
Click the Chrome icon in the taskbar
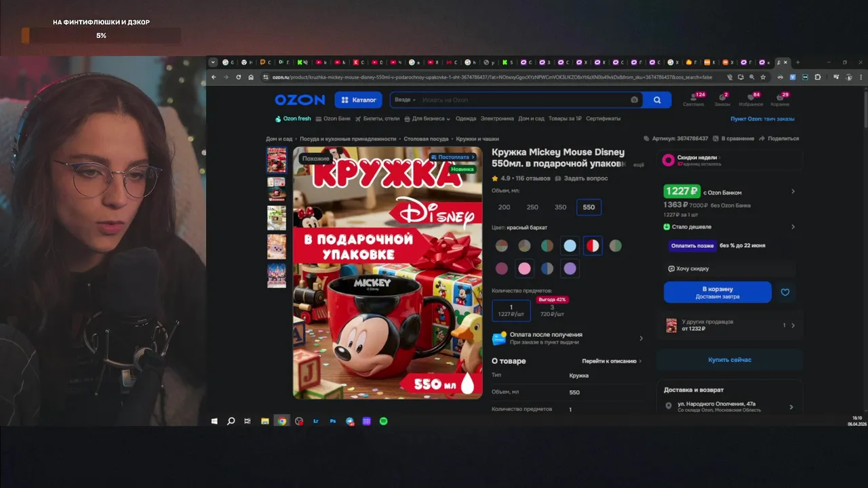click(281, 421)
